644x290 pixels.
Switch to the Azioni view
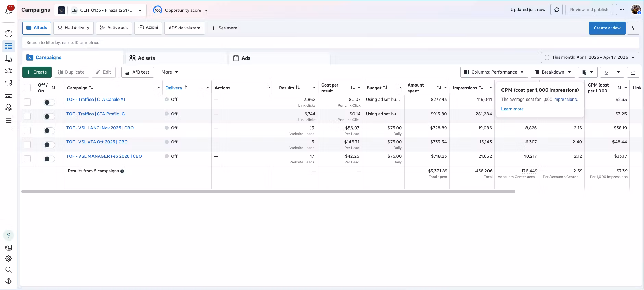[x=148, y=28]
